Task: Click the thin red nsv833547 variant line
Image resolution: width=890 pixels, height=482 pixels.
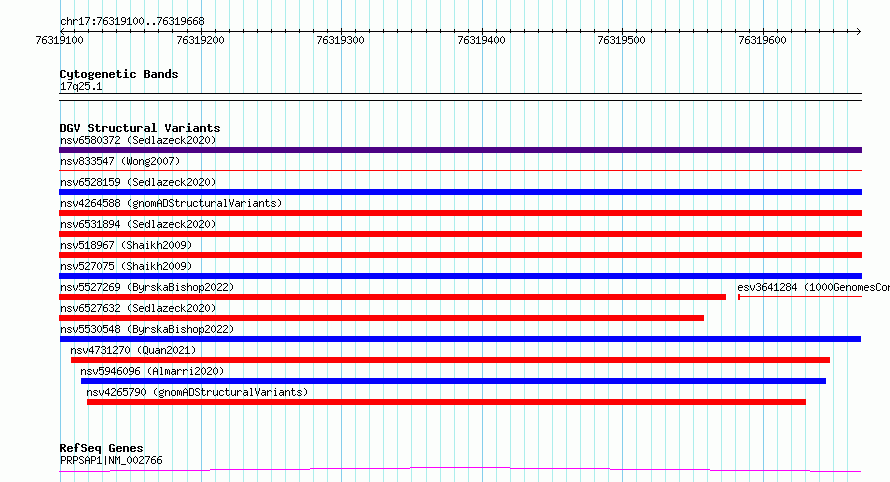Action: [460, 170]
